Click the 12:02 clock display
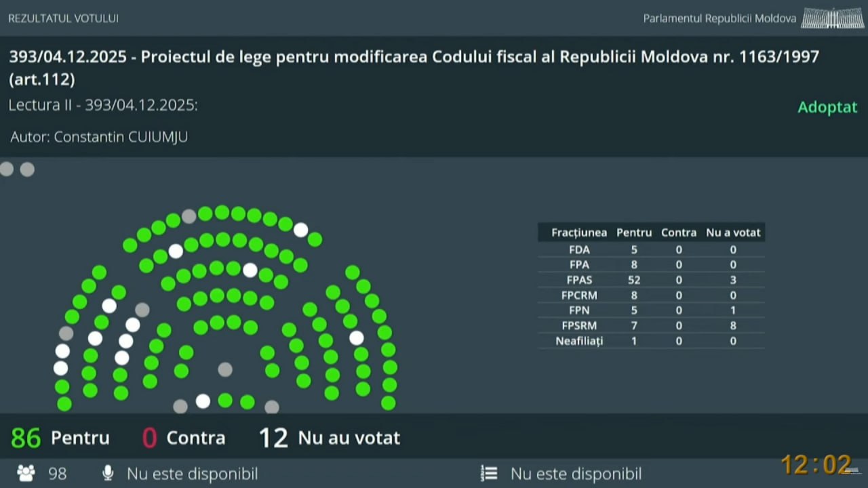This screenshot has height=488, width=868. (x=816, y=465)
